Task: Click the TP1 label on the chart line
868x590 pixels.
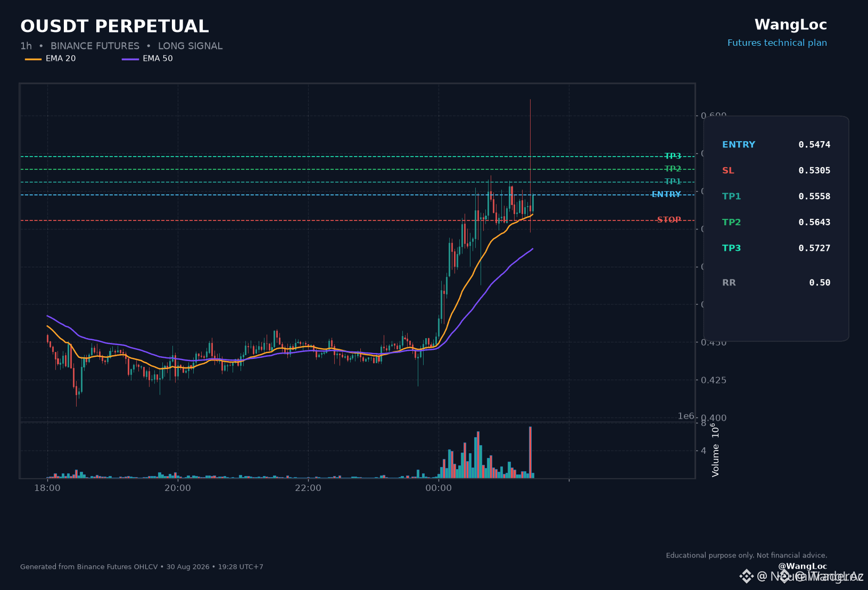Action: 673,182
